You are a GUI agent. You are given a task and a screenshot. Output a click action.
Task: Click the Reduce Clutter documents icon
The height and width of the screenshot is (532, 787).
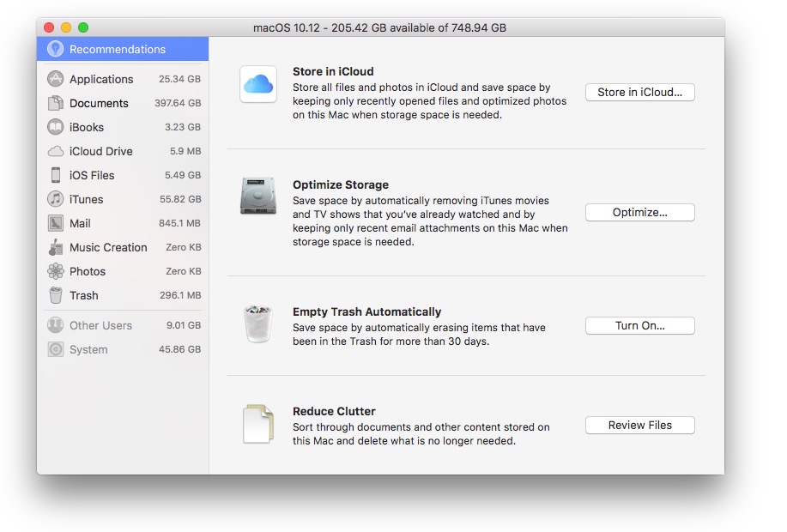point(258,424)
